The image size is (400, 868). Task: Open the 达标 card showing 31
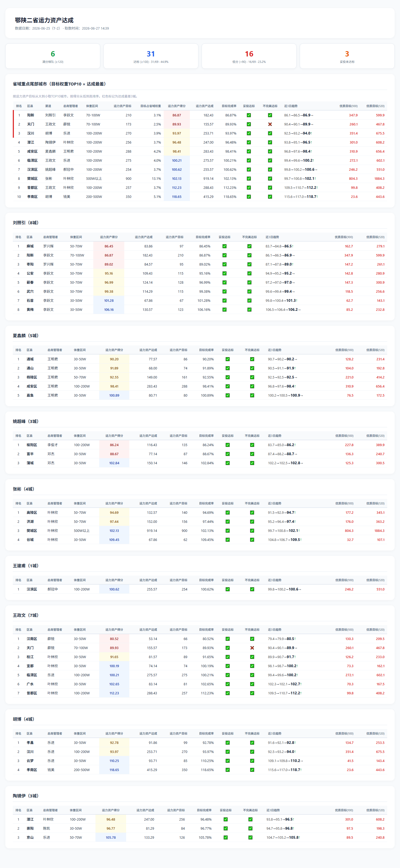(x=151, y=56)
